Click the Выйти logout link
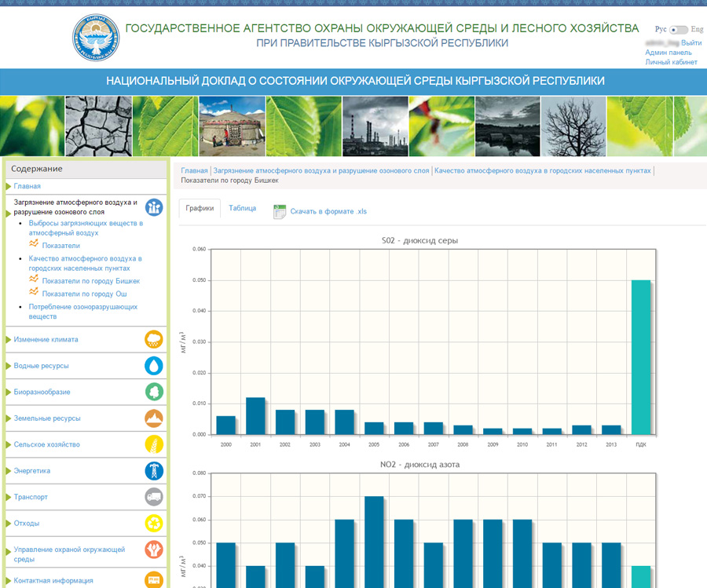Screen dimensions: 707x588 691,43
